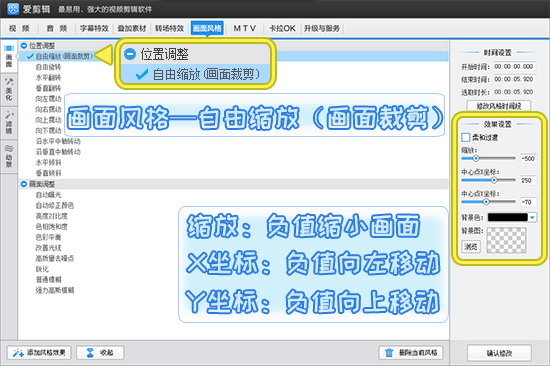Select the 水平倾斜 style
The height and width of the screenshot is (366, 550).
[48, 162]
